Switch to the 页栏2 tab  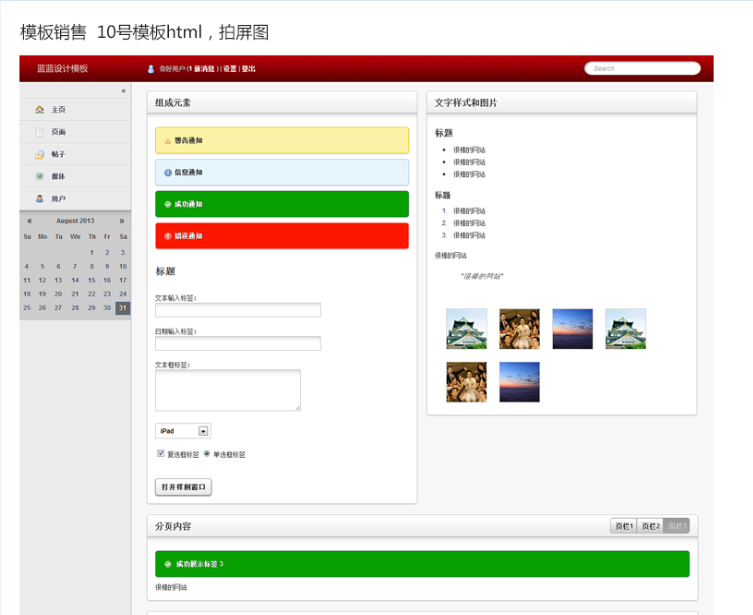[650, 526]
